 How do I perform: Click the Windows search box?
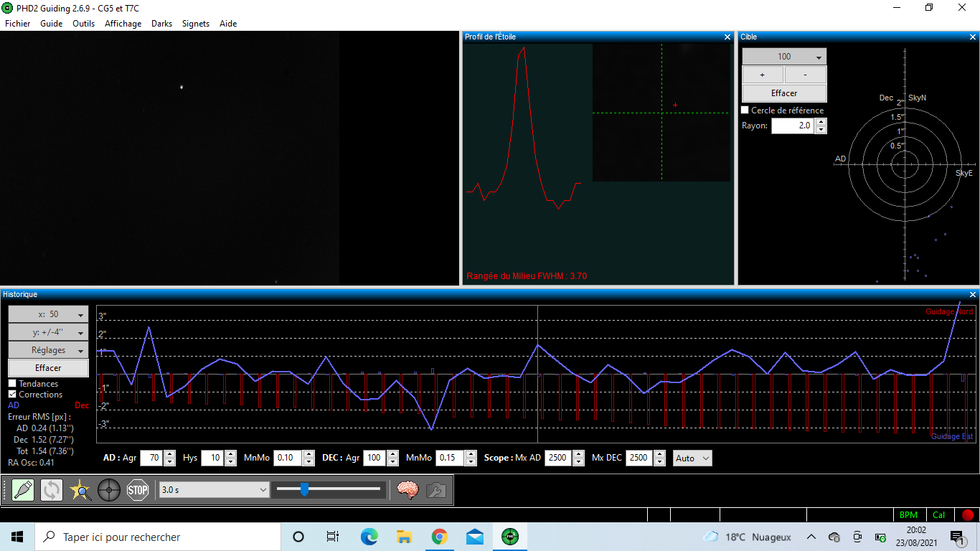(x=158, y=537)
